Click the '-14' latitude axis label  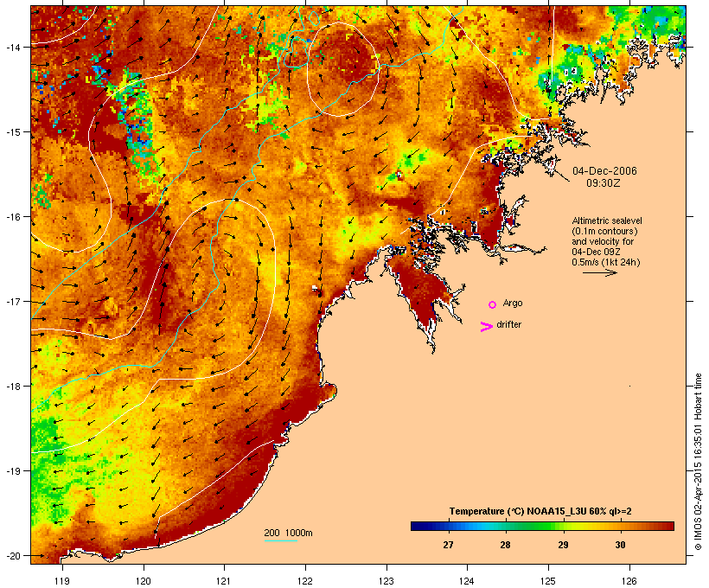coord(12,47)
